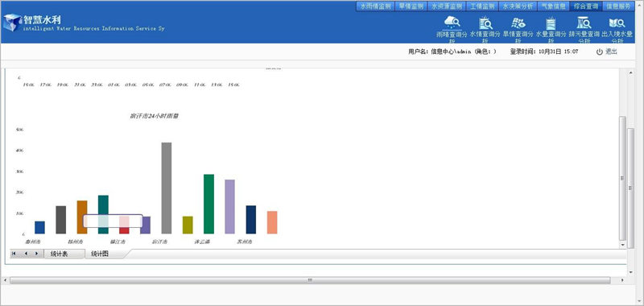Select the 综合查询 menu tab
Screen dimensions: 644x306
[586, 6]
